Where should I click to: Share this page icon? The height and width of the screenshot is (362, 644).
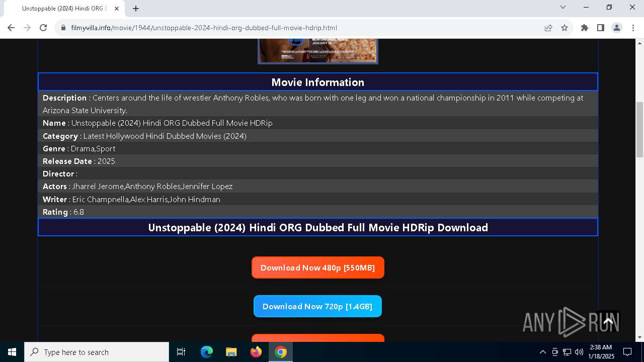point(548,28)
